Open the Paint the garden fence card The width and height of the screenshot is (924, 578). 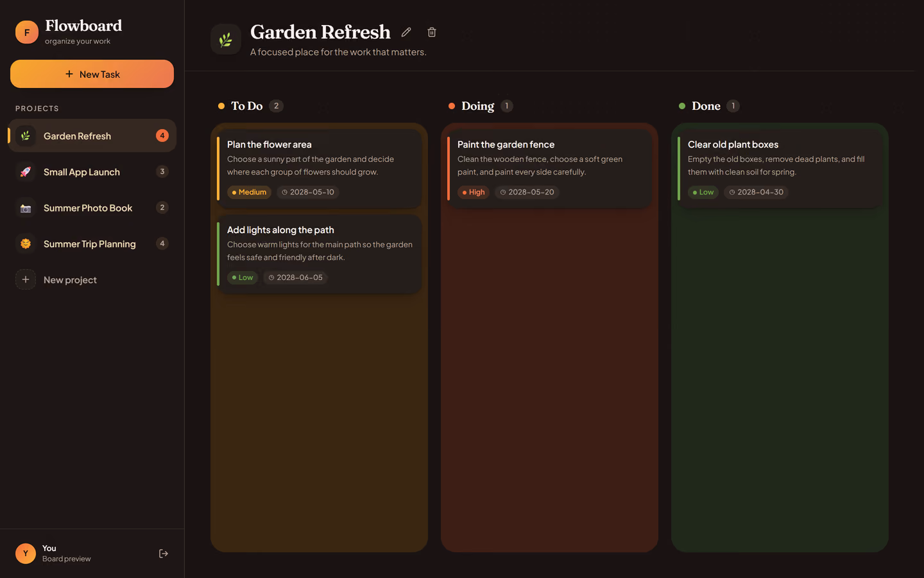pos(549,168)
